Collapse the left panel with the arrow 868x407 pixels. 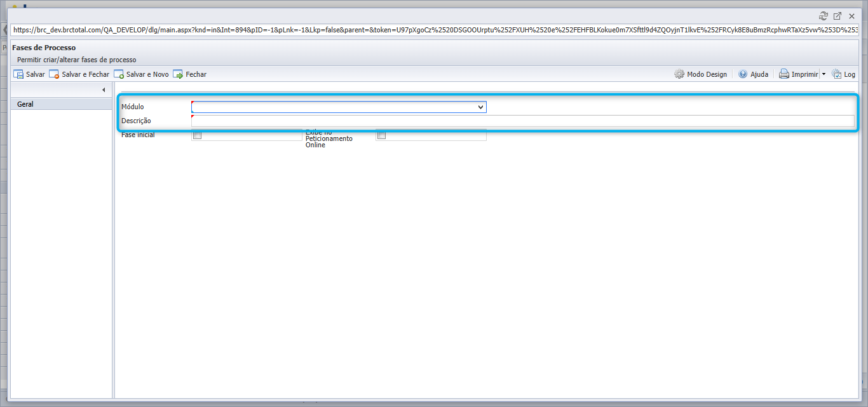[104, 90]
